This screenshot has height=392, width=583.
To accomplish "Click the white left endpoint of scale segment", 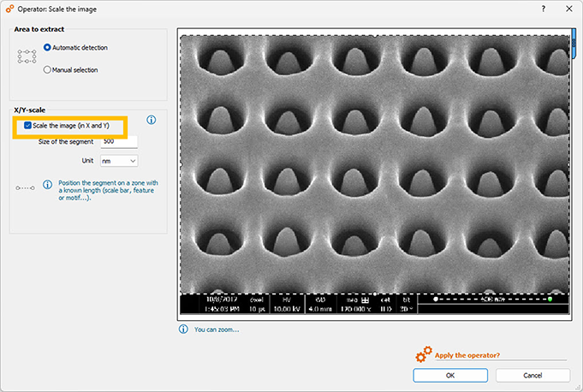I will coord(435,300).
